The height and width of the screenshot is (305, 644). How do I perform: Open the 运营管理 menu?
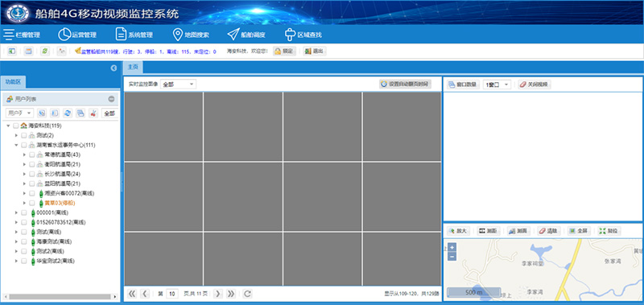pyautogui.click(x=77, y=35)
